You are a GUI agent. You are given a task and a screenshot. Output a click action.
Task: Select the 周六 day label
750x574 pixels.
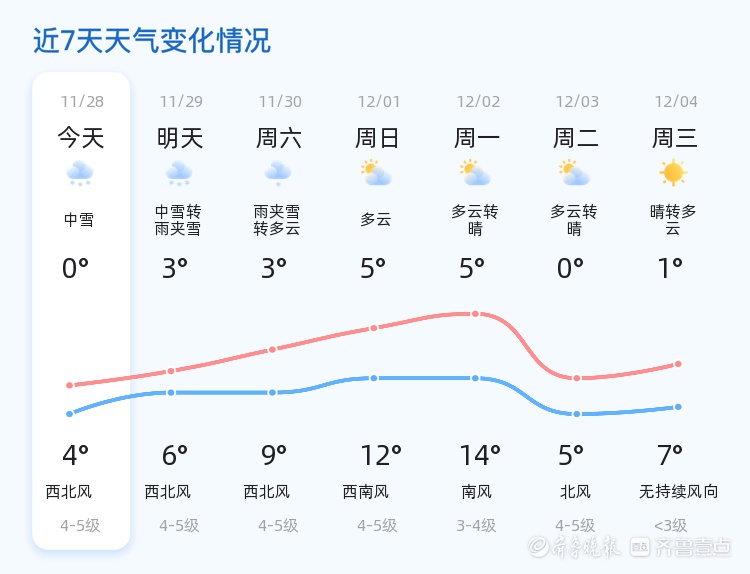279,138
